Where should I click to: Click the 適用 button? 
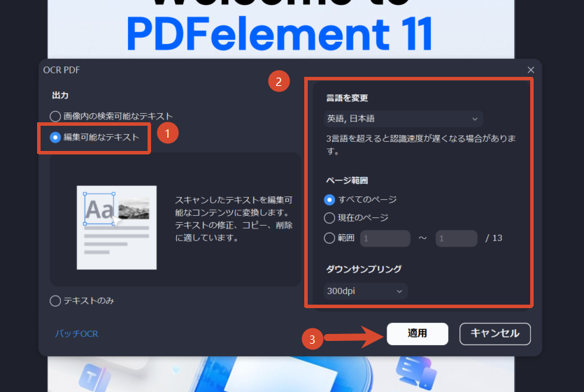(x=417, y=333)
